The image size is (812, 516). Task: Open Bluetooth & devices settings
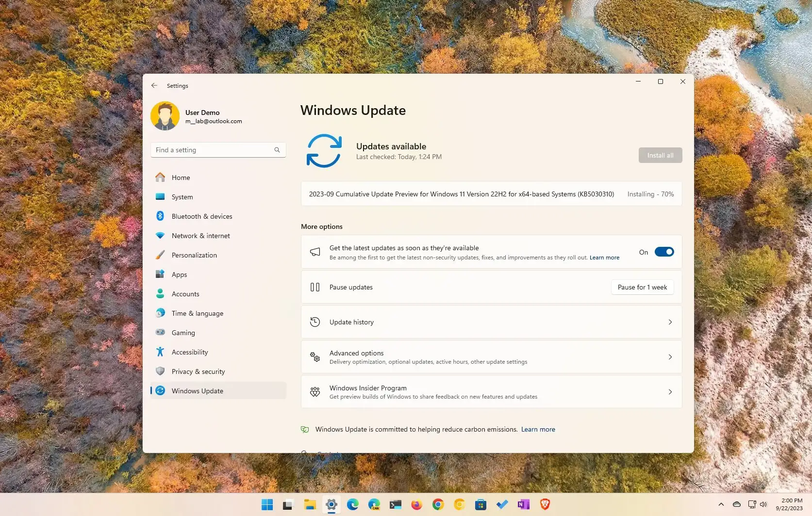(x=202, y=216)
